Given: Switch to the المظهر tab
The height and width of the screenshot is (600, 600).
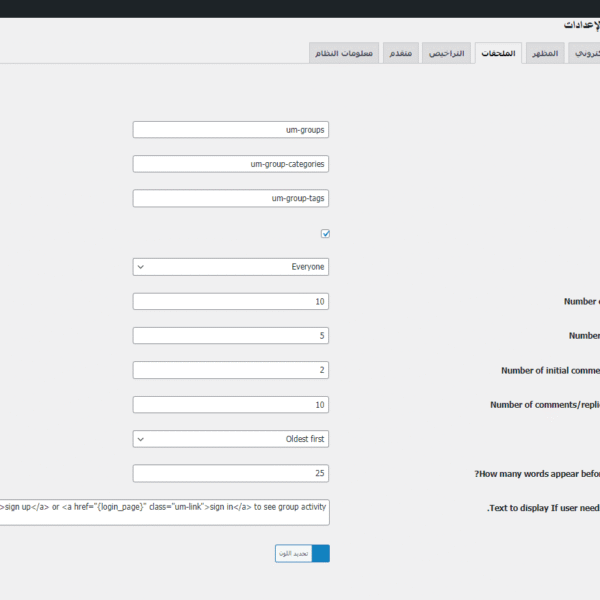Looking at the screenshot, I should point(545,53).
